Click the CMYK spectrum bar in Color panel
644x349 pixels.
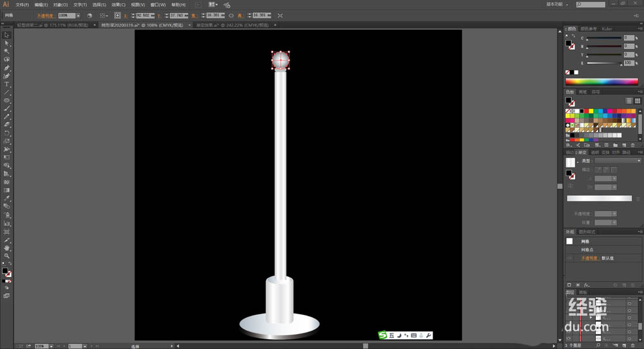click(601, 81)
